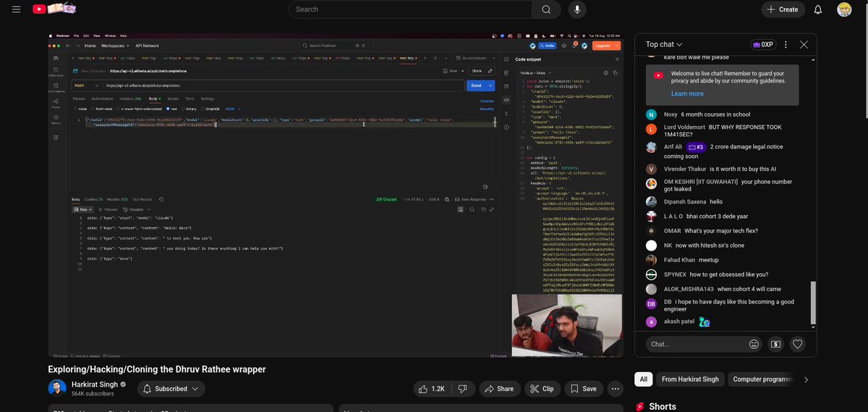The image size is (868, 412).
Task: Select the From Harkirat Singh chip
Action: [x=690, y=379]
